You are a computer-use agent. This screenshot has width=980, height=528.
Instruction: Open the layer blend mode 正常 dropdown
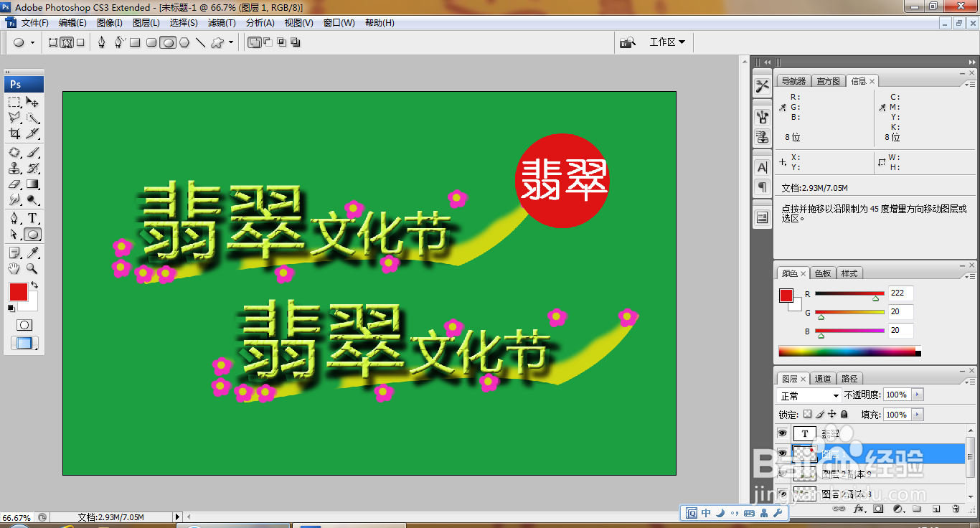[x=809, y=396]
